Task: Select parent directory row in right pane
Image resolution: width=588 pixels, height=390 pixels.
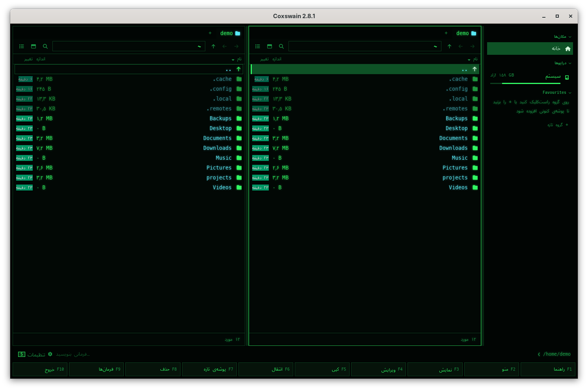Action: [x=365, y=69]
